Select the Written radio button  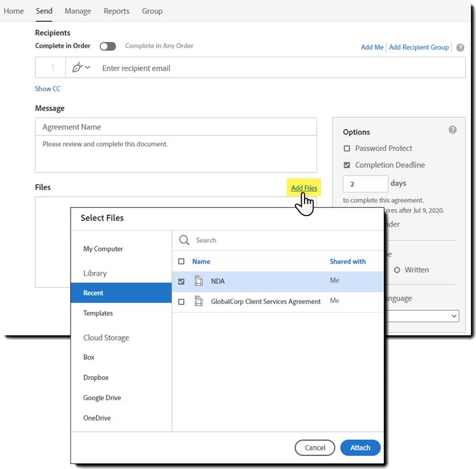[397, 269]
